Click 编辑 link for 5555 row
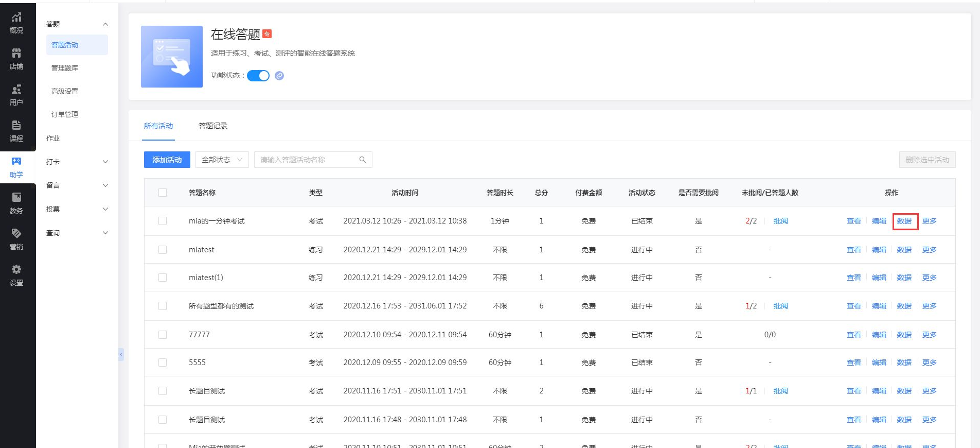The height and width of the screenshot is (448, 980). [879, 363]
